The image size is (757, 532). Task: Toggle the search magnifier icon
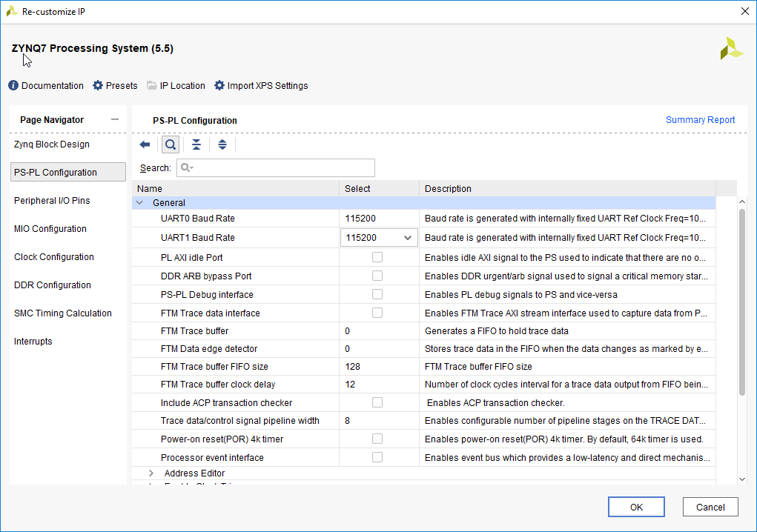click(171, 144)
